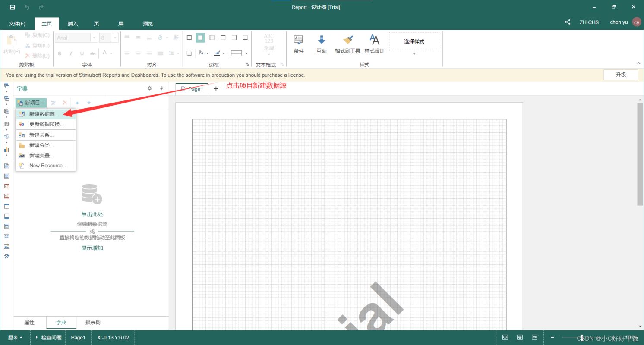Open the border line style dropdown

pyautogui.click(x=246, y=53)
